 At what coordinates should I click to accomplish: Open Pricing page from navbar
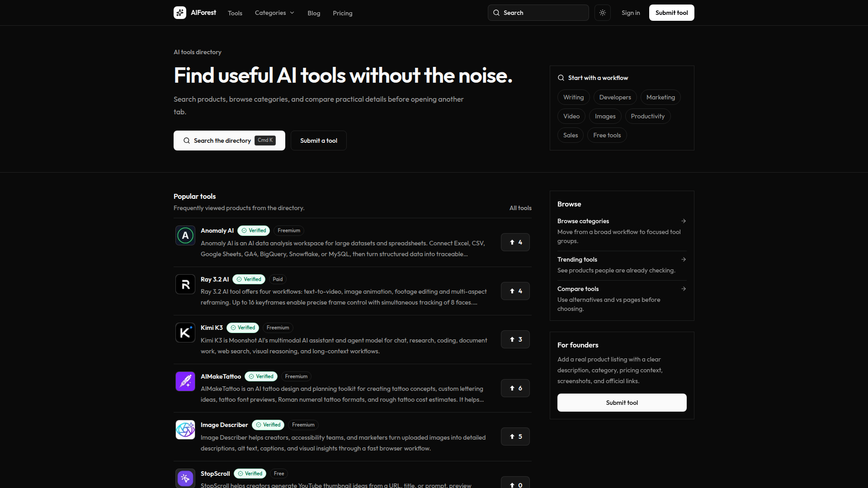(343, 13)
